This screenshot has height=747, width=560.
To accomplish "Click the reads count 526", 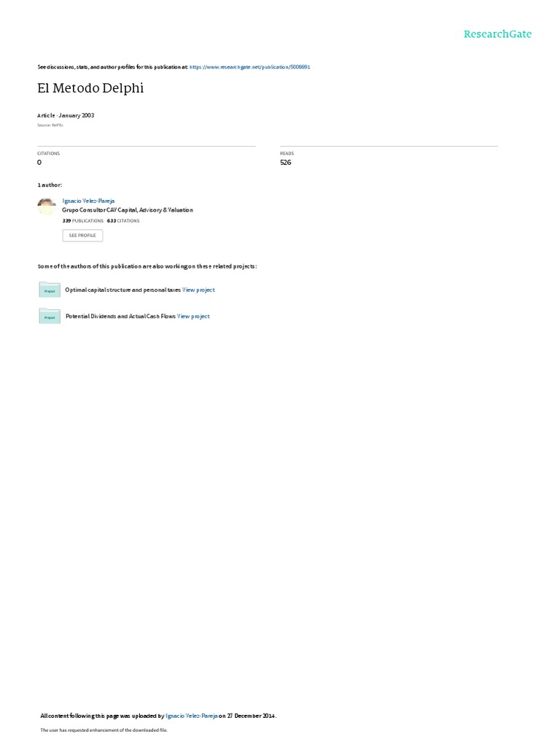I will pos(286,163).
